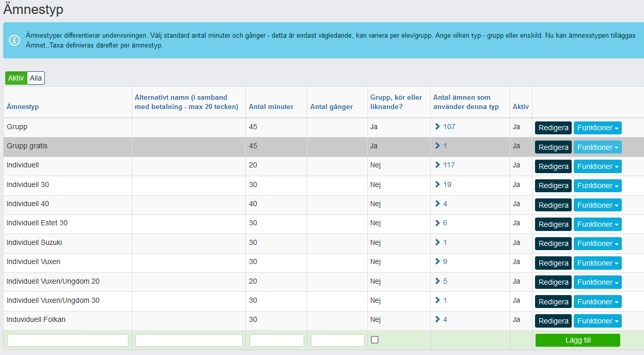This screenshot has width=644, height=355.
Task: Sort by Antal gånger column header
Action: click(x=332, y=107)
